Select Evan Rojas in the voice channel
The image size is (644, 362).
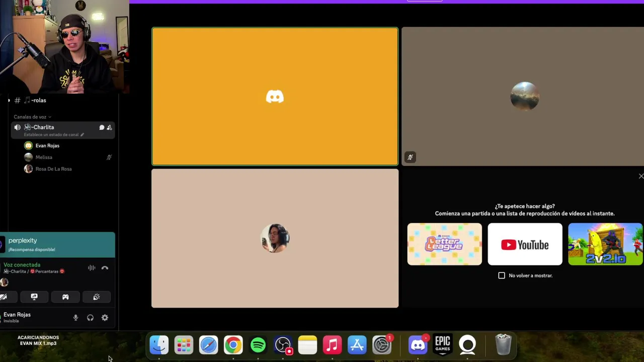[47, 146]
